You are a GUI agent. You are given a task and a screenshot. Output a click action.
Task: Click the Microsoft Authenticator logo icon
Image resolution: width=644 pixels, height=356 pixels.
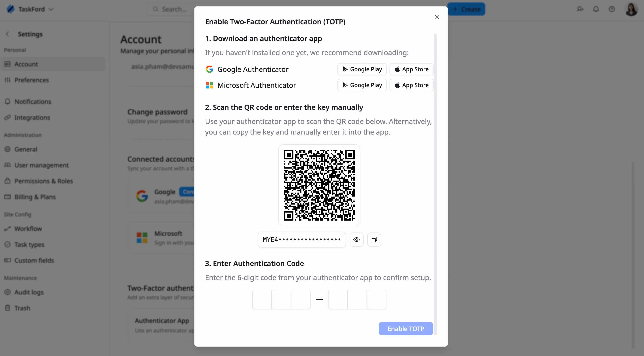click(x=209, y=85)
